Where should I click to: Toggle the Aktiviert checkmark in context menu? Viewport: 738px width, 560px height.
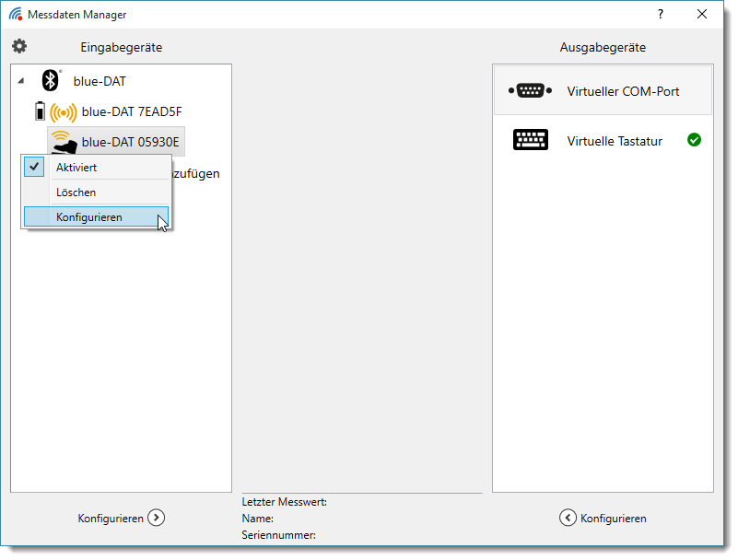[35, 167]
